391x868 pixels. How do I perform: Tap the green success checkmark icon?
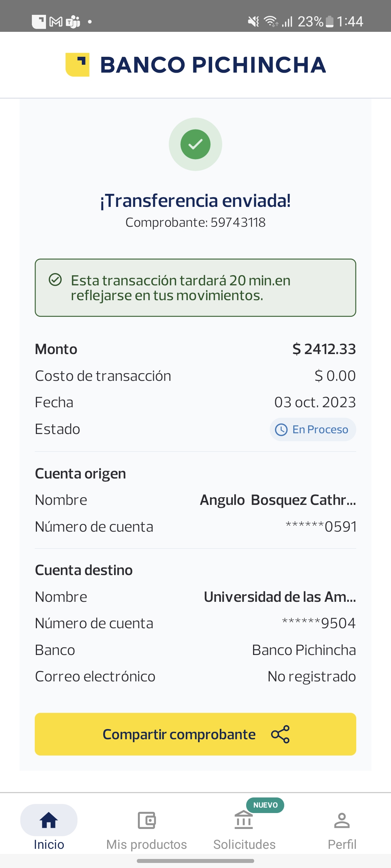pyautogui.click(x=195, y=144)
